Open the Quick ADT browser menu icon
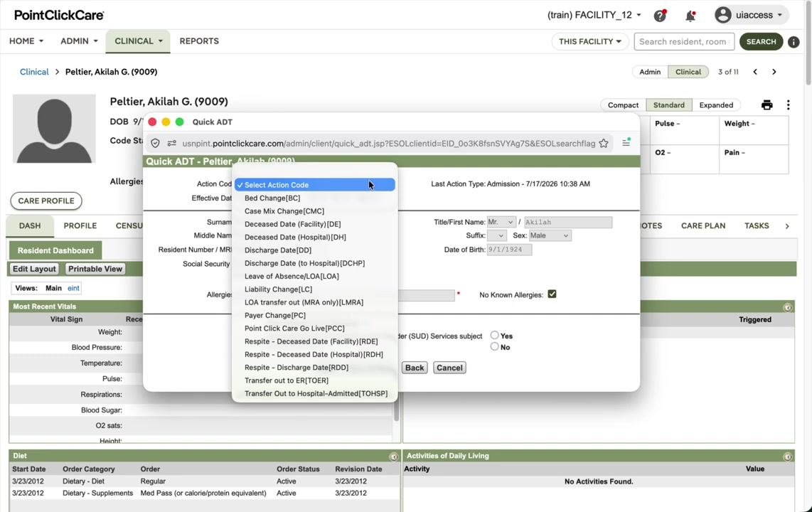The width and height of the screenshot is (812, 512). (x=626, y=142)
